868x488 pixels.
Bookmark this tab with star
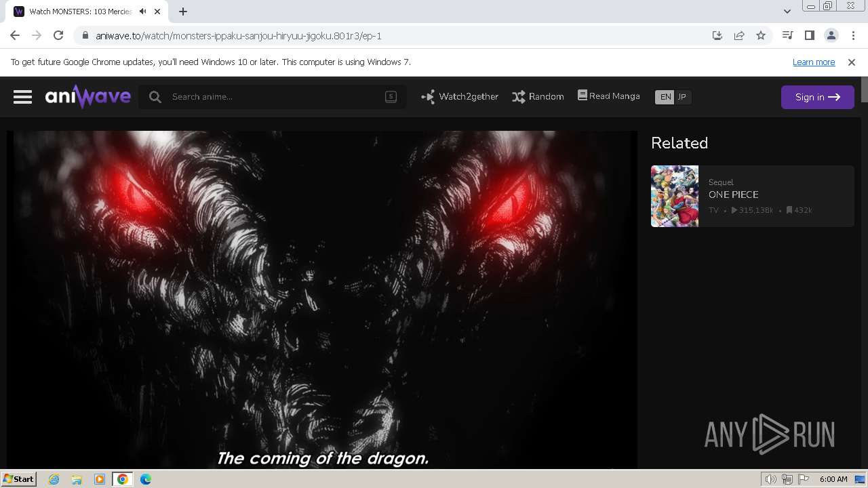pos(761,36)
